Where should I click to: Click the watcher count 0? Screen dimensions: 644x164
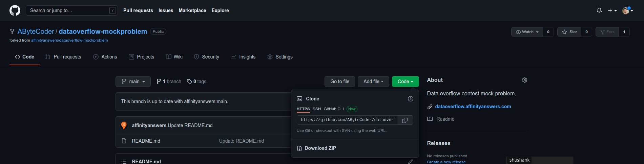[x=548, y=32]
